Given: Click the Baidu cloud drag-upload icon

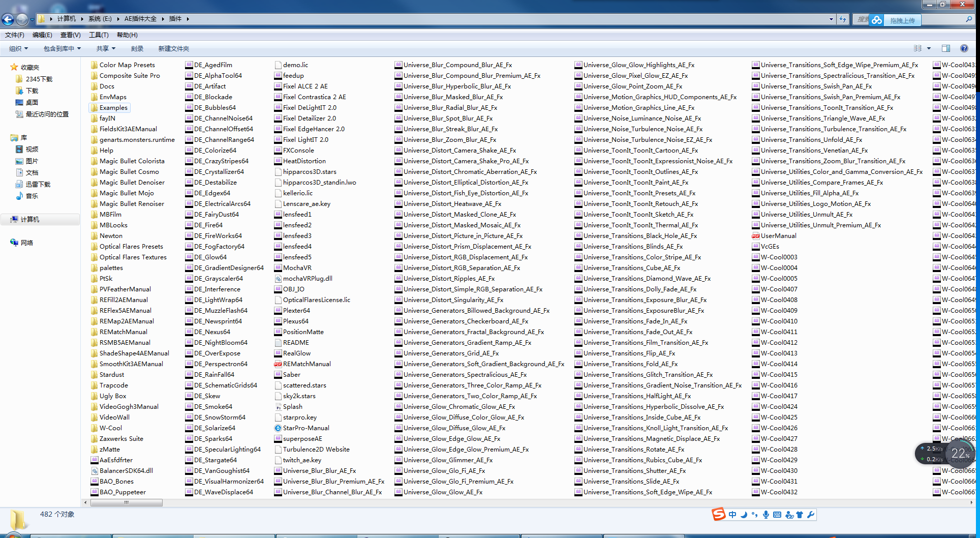Looking at the screenshot, I should click(877, 20).
